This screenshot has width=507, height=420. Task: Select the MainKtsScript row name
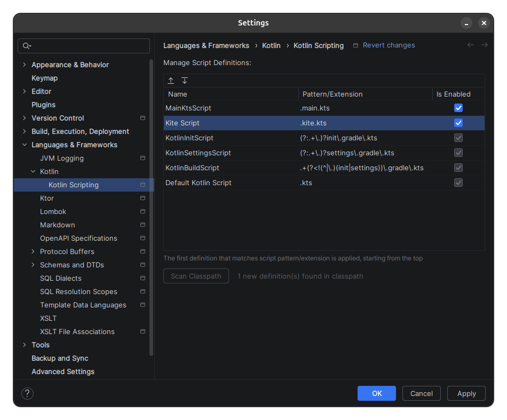(188, 108)
